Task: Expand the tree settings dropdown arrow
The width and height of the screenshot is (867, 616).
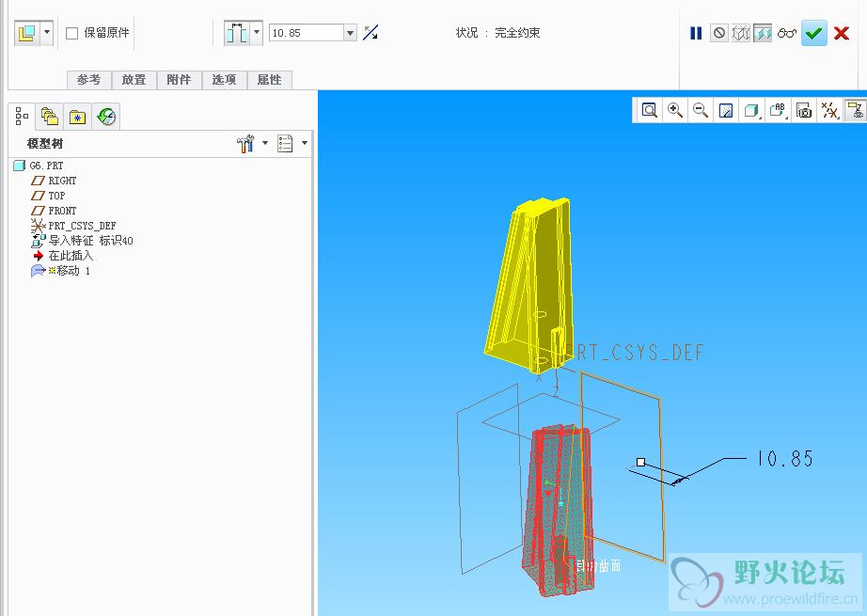Action: tap(265, 143)
